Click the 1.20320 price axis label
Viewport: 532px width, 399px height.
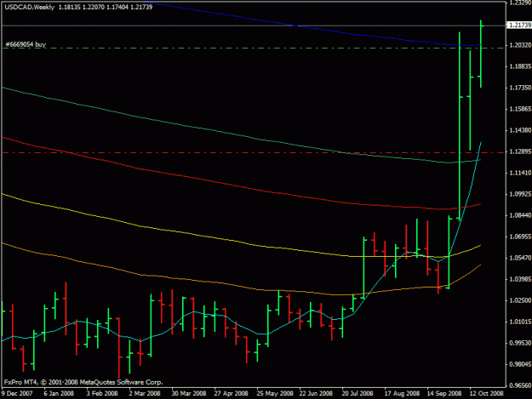(520, 45)
